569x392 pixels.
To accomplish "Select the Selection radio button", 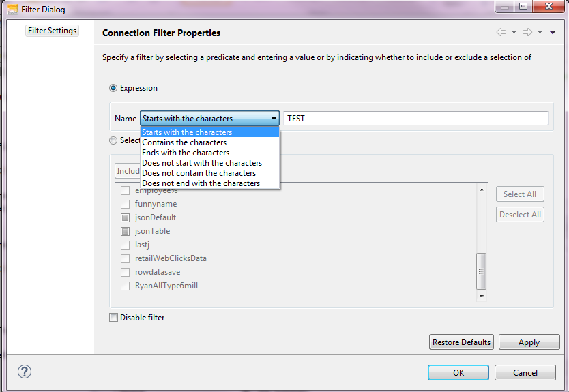I will coord(113,140).
